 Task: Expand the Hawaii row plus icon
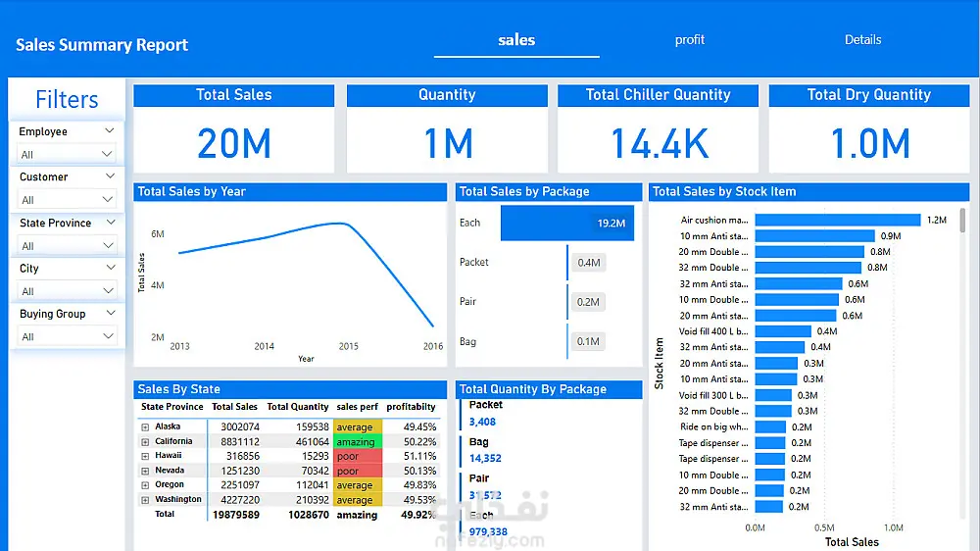click(145, 456)
